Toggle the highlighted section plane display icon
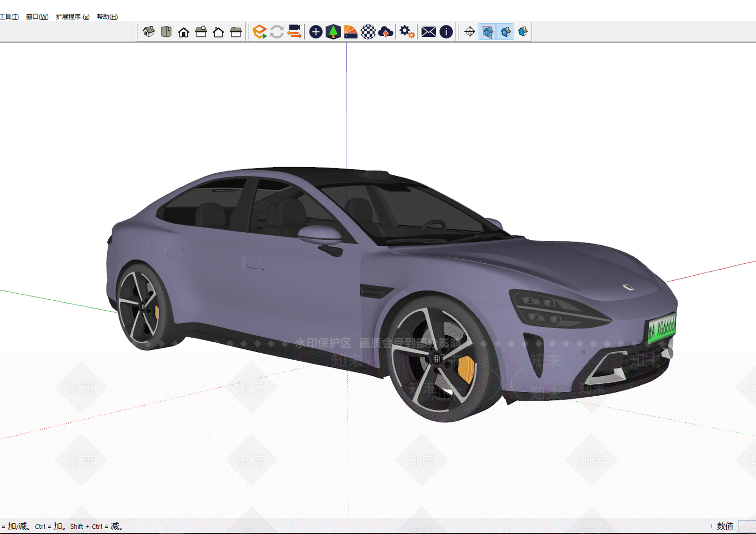Image resolution: width=756 pixels, height=534 pixels. point(488,32)
